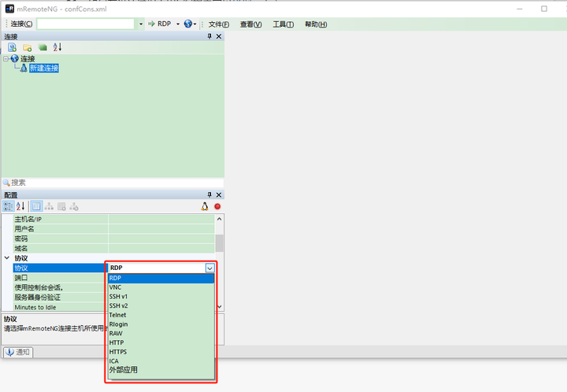Pin the 连接 panel
The width and height of the screenshot is (567, 392).
[x=209, y=36]
